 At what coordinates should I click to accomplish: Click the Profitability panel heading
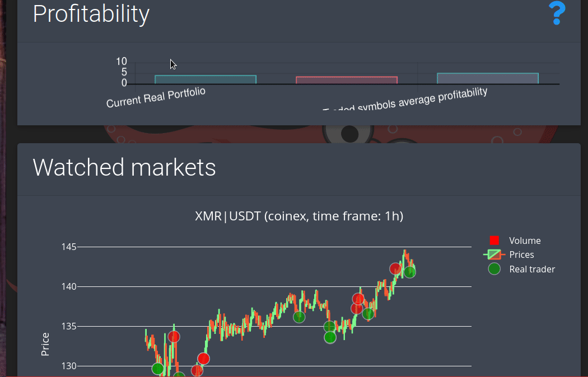[91, 14]
